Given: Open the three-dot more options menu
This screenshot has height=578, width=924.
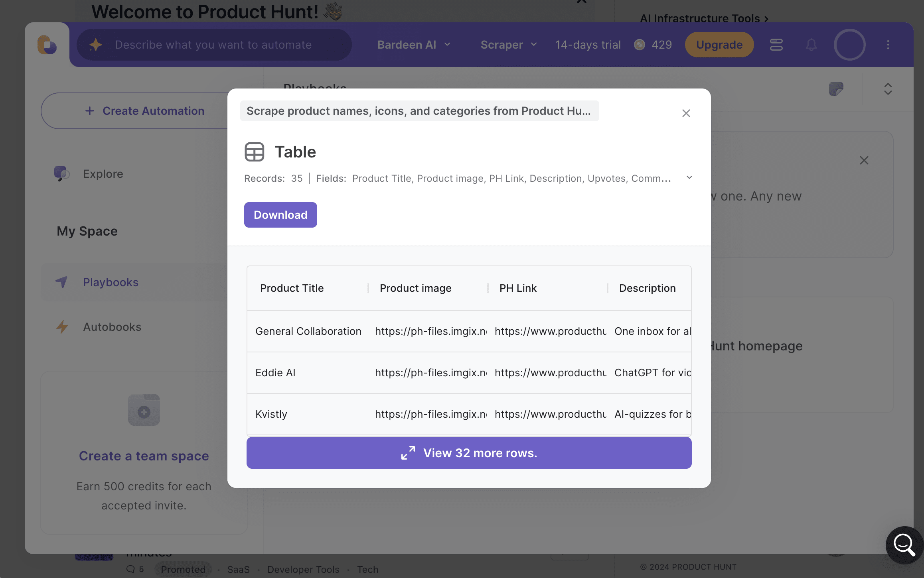Looking at the screenshot, I should [x=888, y=45].
